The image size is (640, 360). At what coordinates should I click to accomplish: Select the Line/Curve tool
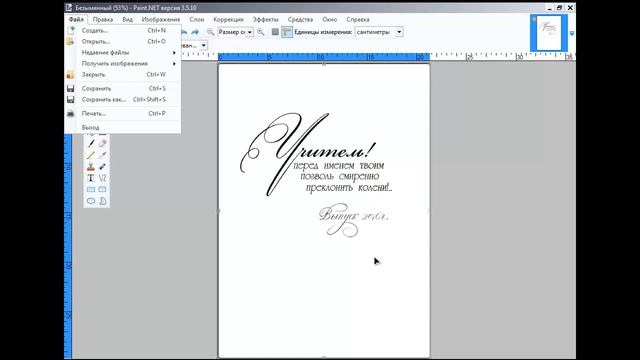coord(102,178)
